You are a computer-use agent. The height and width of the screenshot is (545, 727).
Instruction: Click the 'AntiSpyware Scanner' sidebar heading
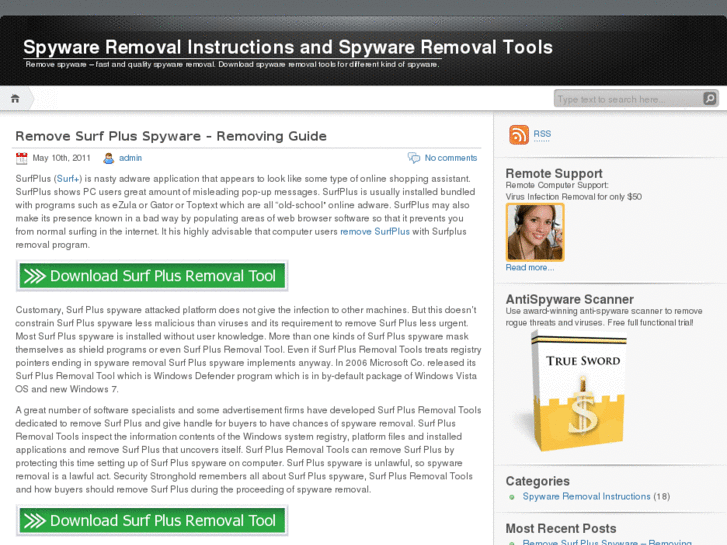[570, 299]
